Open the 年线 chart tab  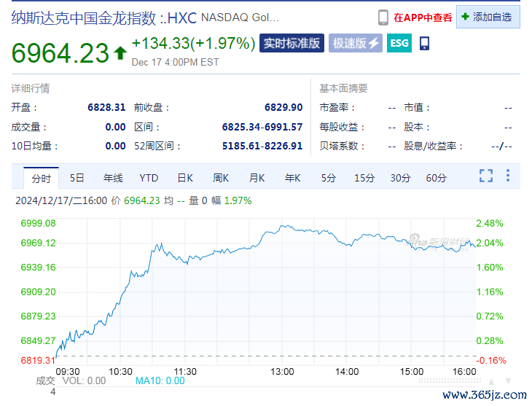[x=113, y=178]
